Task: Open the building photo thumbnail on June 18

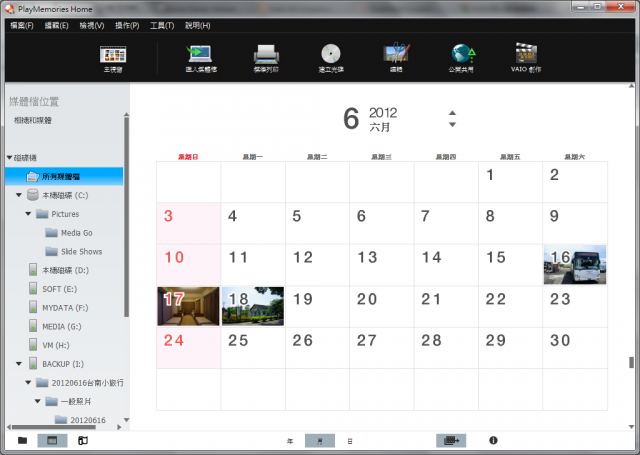Action: coord(253,306)
